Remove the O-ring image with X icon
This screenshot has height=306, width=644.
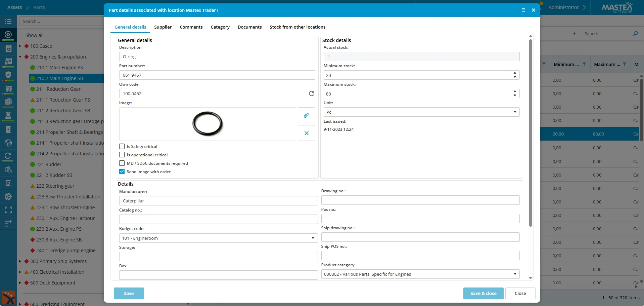(x=306, y=133)
